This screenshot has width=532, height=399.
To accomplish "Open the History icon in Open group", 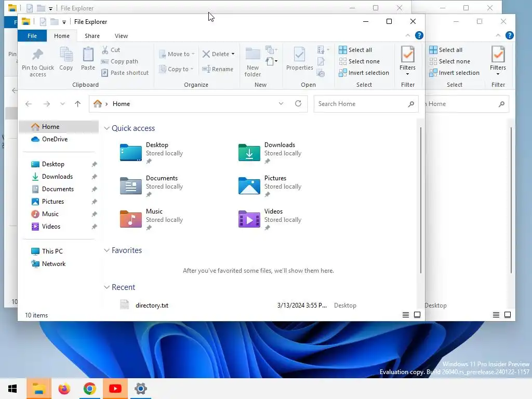I will pos(321,73).
